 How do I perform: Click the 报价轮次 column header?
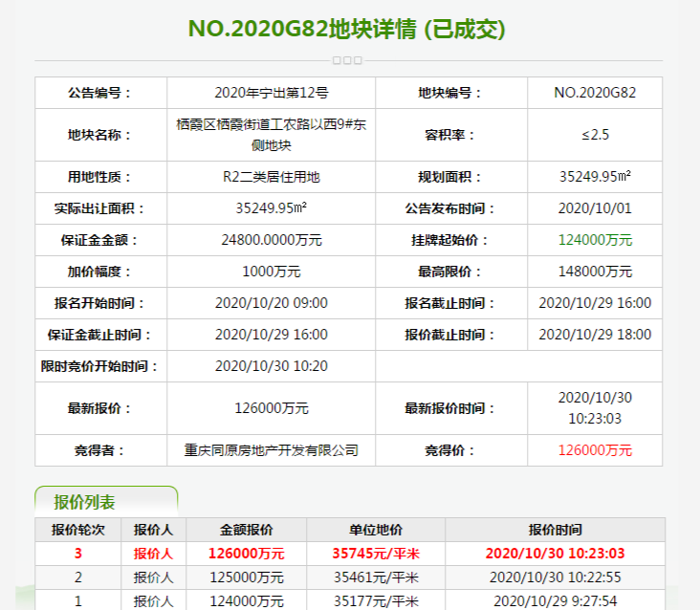click(78, 530)
